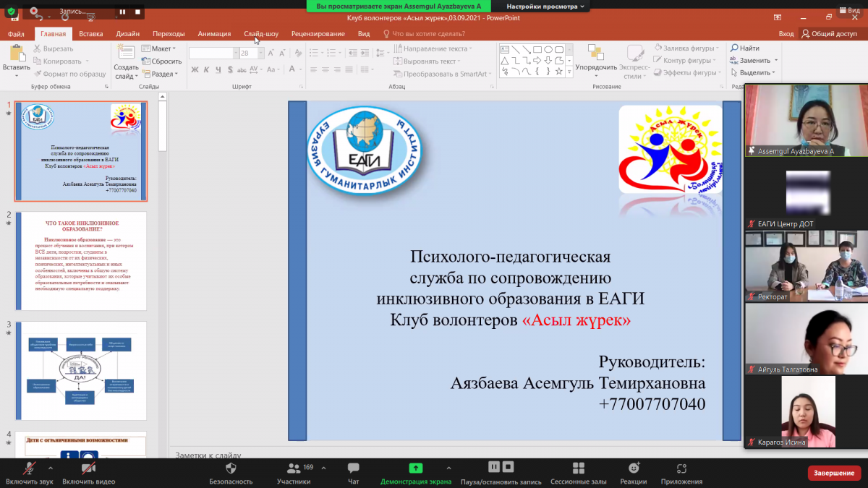Viewport: 868px width, 488px height.
Task: Unmute microphone (Включить звук)
Action: pyautogui.click(x=29, y=474)
